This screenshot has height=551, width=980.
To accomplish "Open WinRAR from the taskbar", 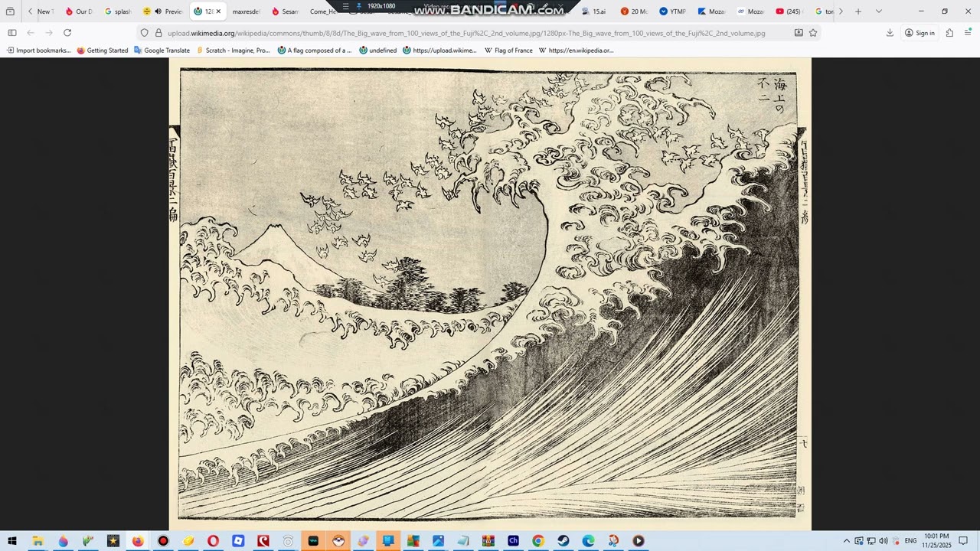I will tap(488, 541).
